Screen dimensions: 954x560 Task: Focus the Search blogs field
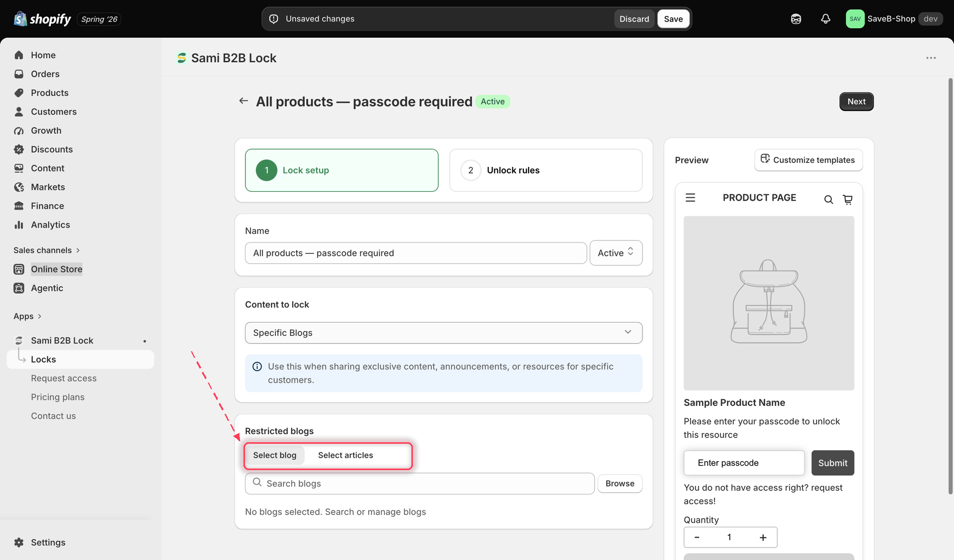click(x=419, y=484)
